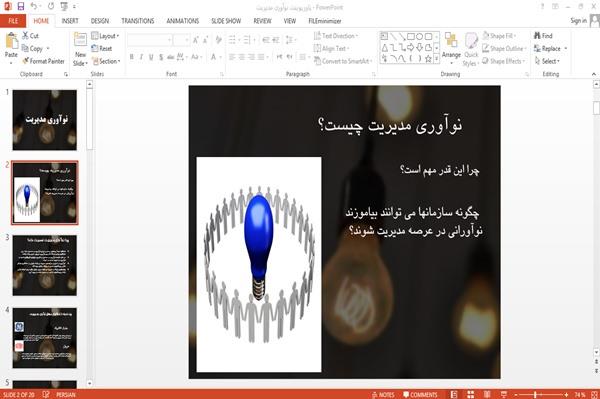Open the FILEminimizer tab
Image resolution: width=600 pixels, height=399 pixels.
325,21
